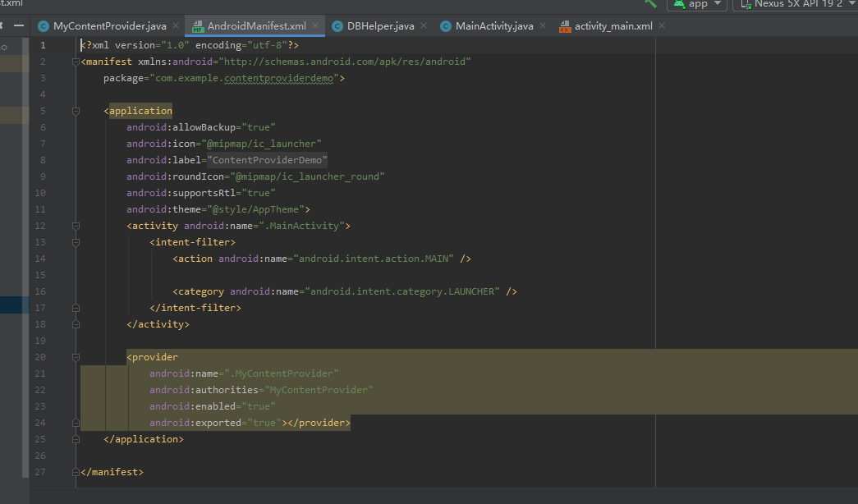858x504 pixels.
Task: Click line number 19 in the gutter
Action: click(40, 341)
